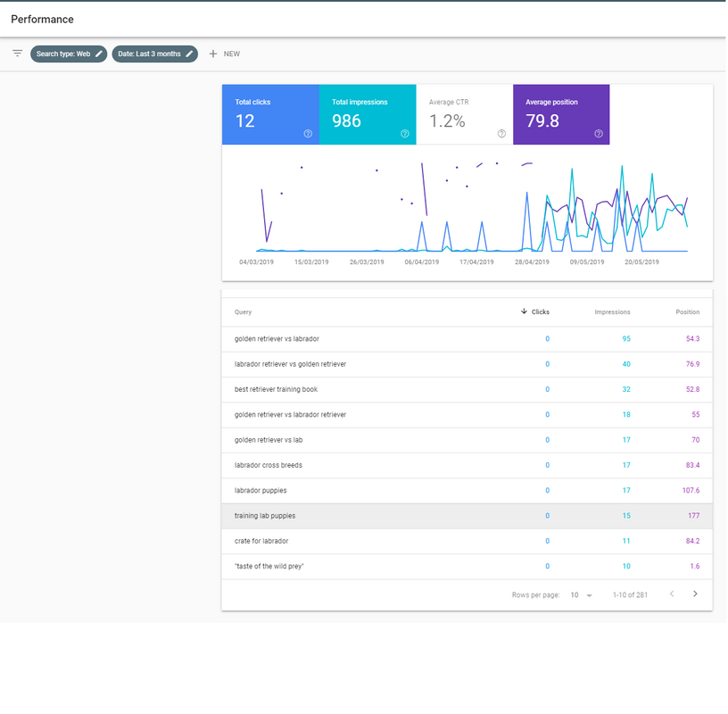Click the Clicks sort arrow icon
Viewport: 728px width, 714px height.
(x=524, y=311)
